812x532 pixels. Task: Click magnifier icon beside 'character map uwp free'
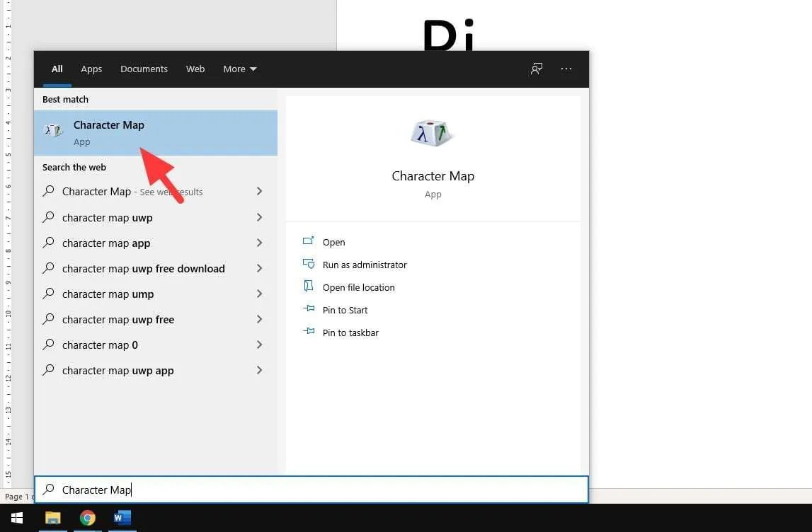tap(49, 319)
